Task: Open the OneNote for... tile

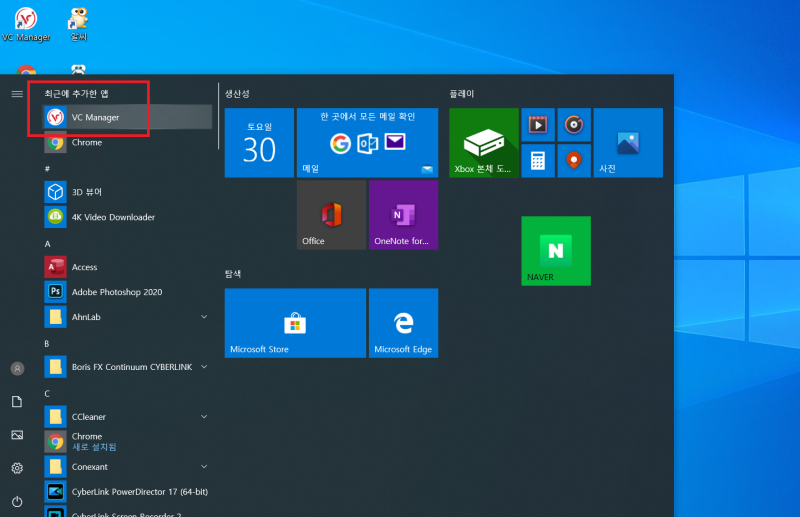Action: [404, 215]
